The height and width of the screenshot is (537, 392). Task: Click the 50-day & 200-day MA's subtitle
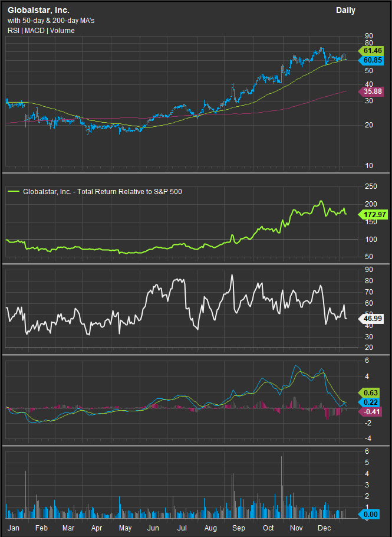click(x=55, y=21)
